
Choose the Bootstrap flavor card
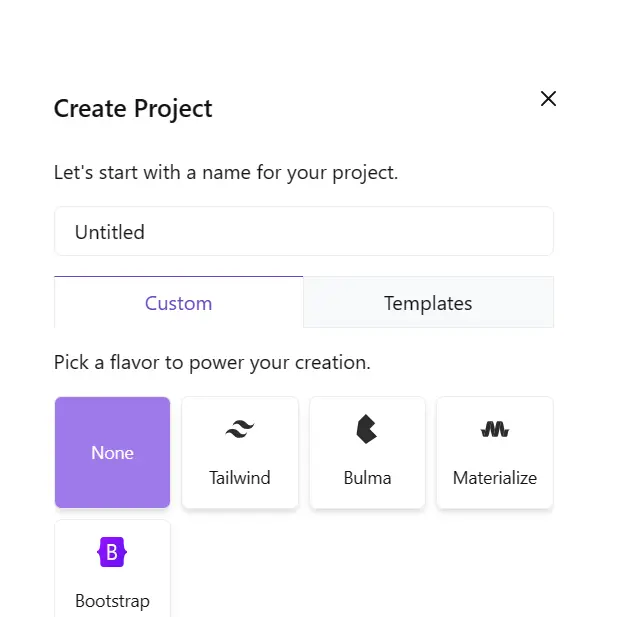tap(113, 569)
